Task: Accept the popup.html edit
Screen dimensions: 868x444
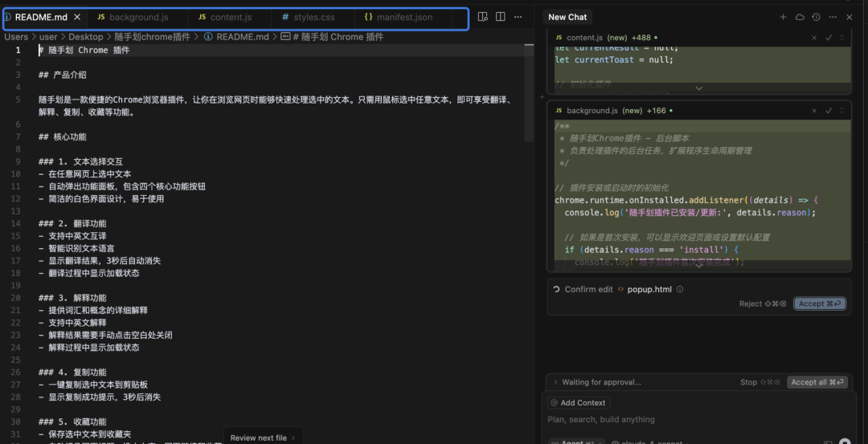Action: pos(819,303)
